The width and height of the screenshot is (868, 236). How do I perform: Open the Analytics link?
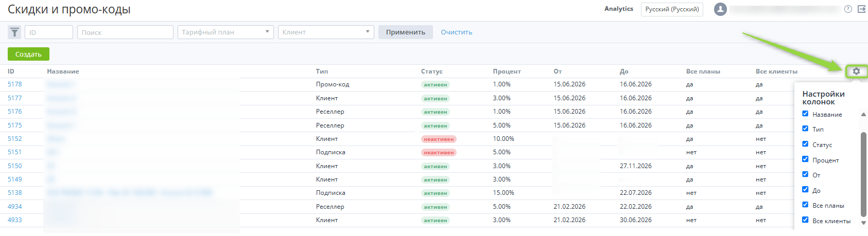pos(619,9)
